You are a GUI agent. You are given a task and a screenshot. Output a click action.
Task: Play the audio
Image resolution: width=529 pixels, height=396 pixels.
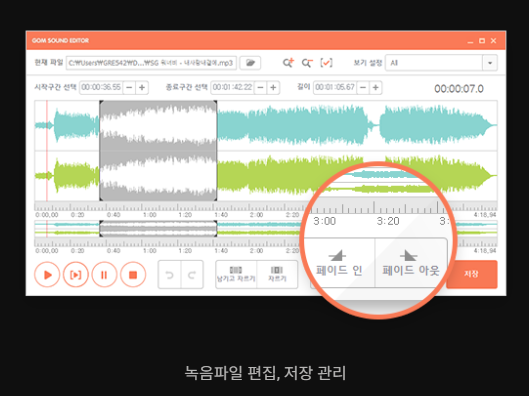click(47, 275)
